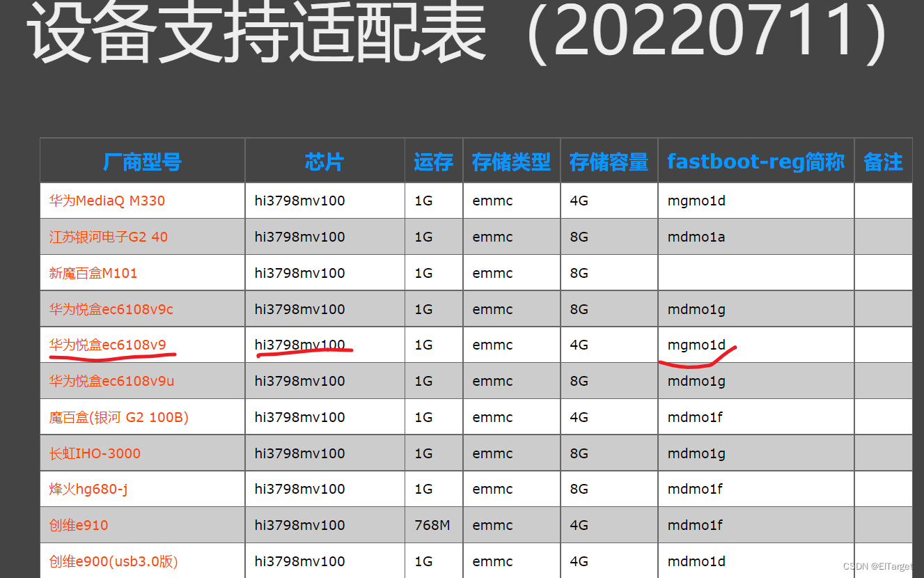The image size is (924, 578).
Task: Click hi3798mv100 in the 创维e900(usb3.0版) row
Action: [x=300, y=561]
